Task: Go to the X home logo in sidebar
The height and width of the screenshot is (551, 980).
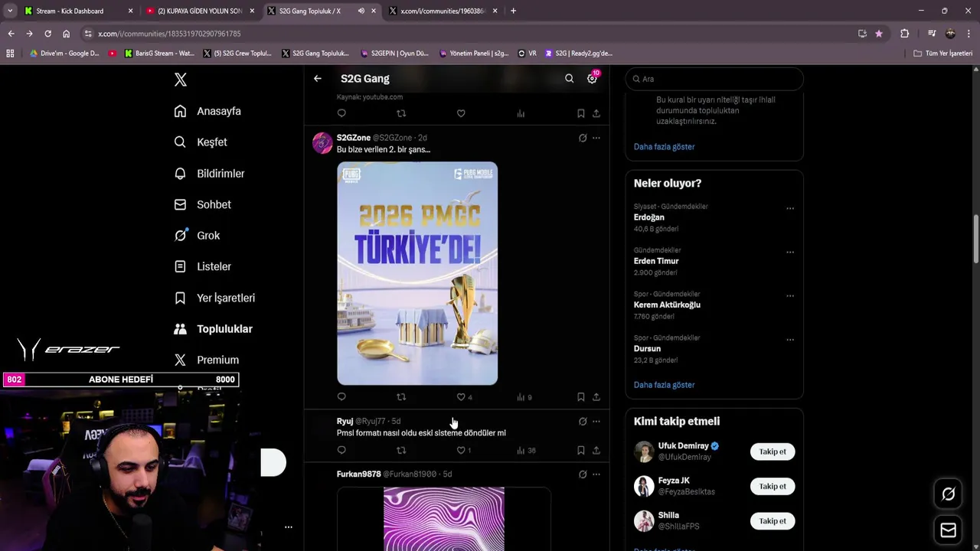Action: pyautogui.click(x=180, y=80)
